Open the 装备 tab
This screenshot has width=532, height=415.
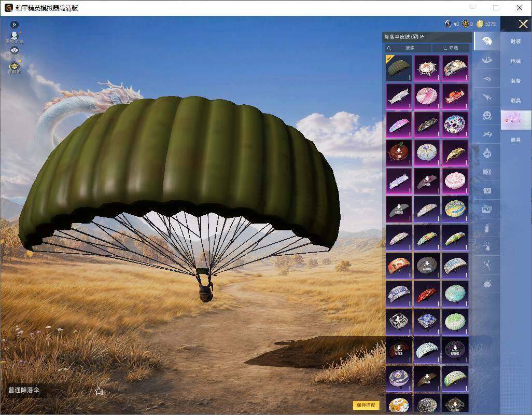coord(516,81)
